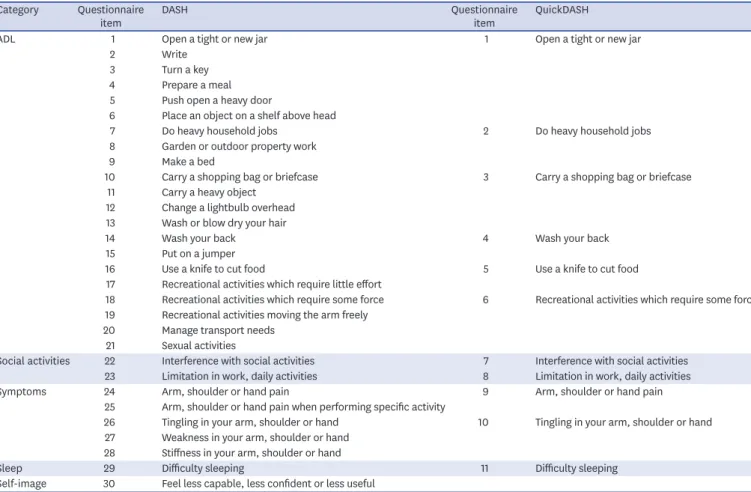The image size is (751, 492).
Task: Click 'Open a tight or new jar' under DASH
Action: tap(214, 39)
